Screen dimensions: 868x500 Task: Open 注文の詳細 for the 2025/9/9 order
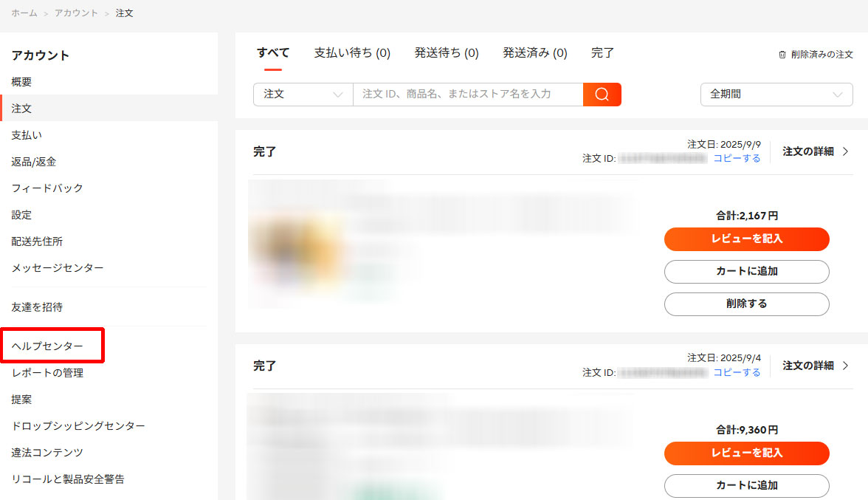tap(815, 151)
